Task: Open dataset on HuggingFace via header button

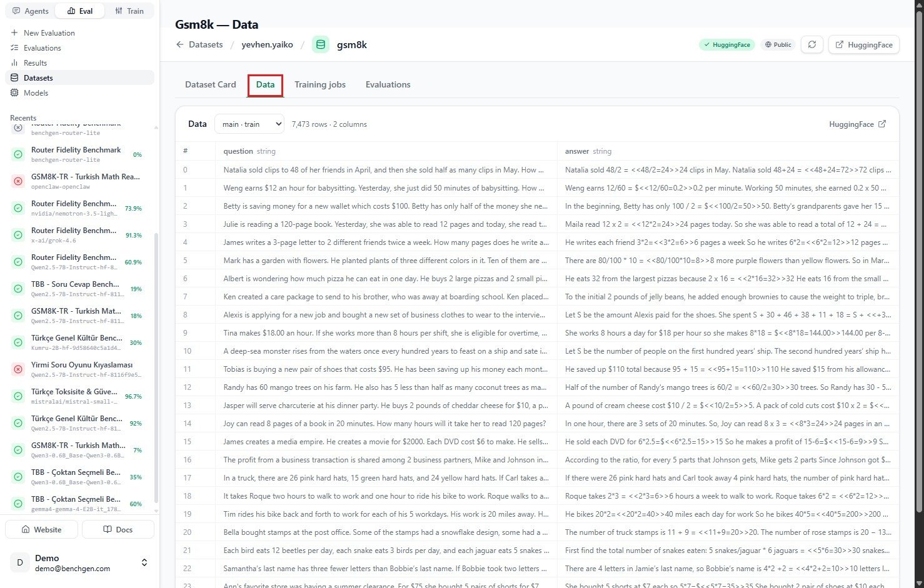Action: tap(864, 45)
